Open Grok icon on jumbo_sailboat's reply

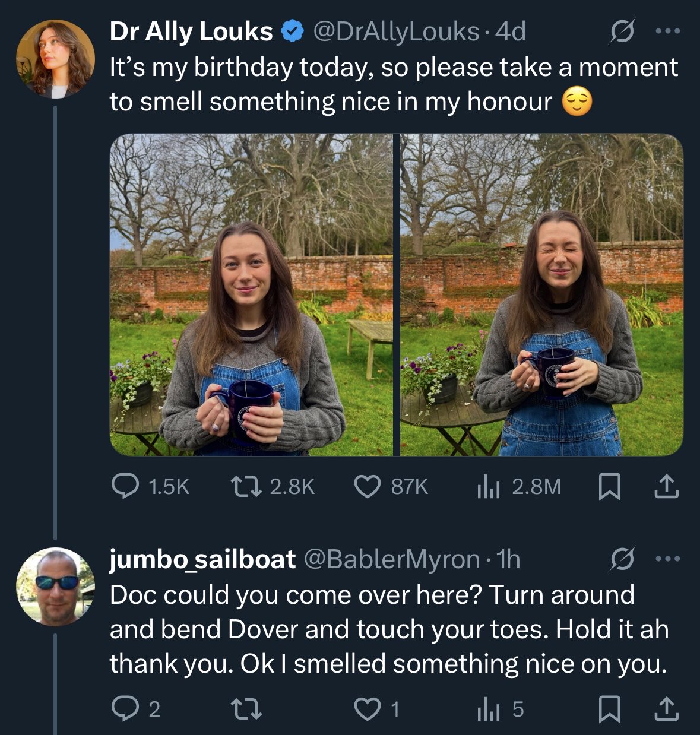(622, 559)
